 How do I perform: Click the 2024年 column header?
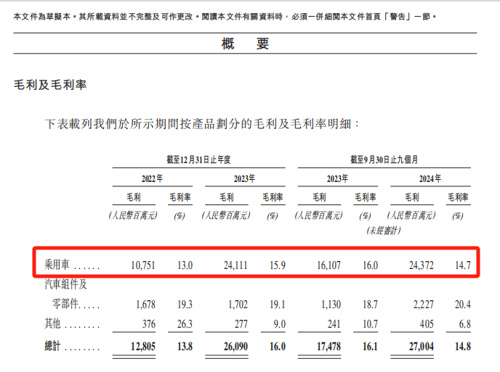[430, 179]
